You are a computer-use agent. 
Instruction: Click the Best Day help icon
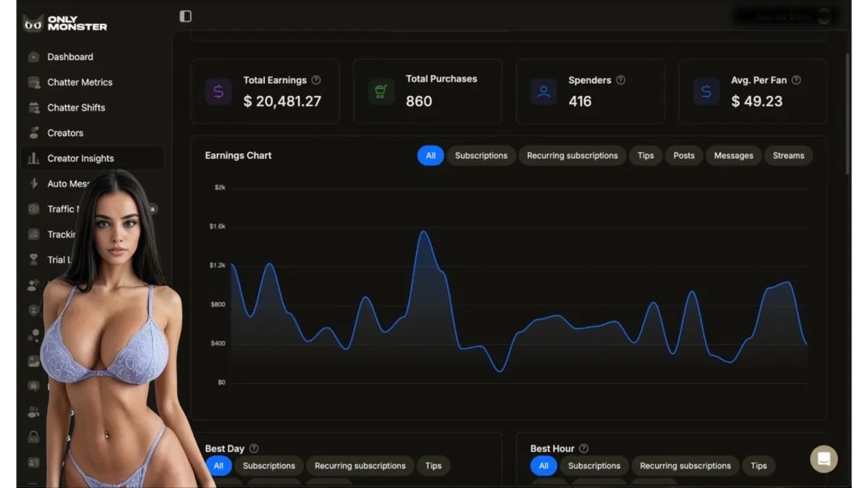coord(254,449)
